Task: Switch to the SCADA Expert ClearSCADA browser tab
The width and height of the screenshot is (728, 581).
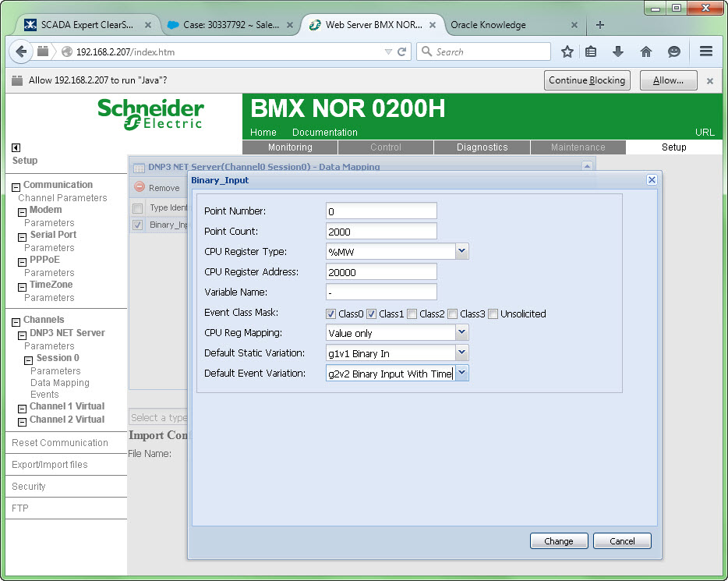Action: (87, 25)
